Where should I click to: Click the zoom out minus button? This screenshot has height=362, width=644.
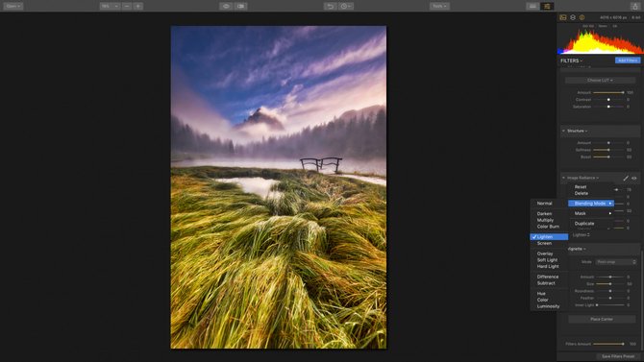tap(127, 6)
